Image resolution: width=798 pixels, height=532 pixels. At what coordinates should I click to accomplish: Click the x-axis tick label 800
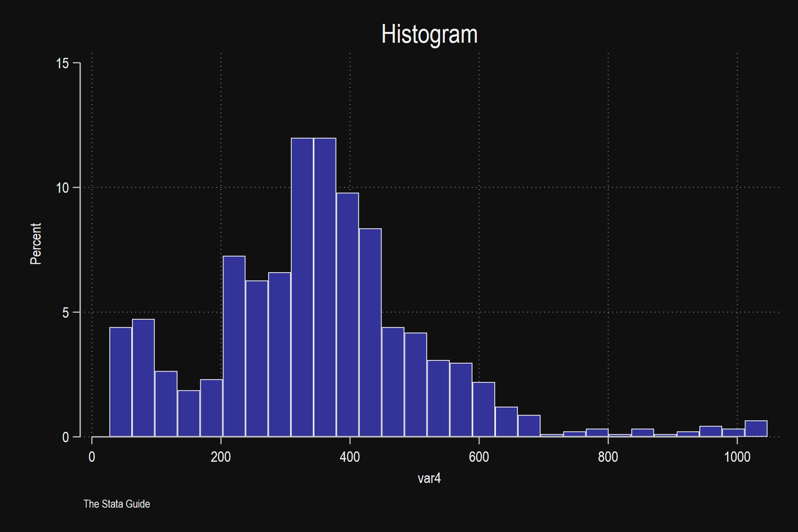coord(608,457)
